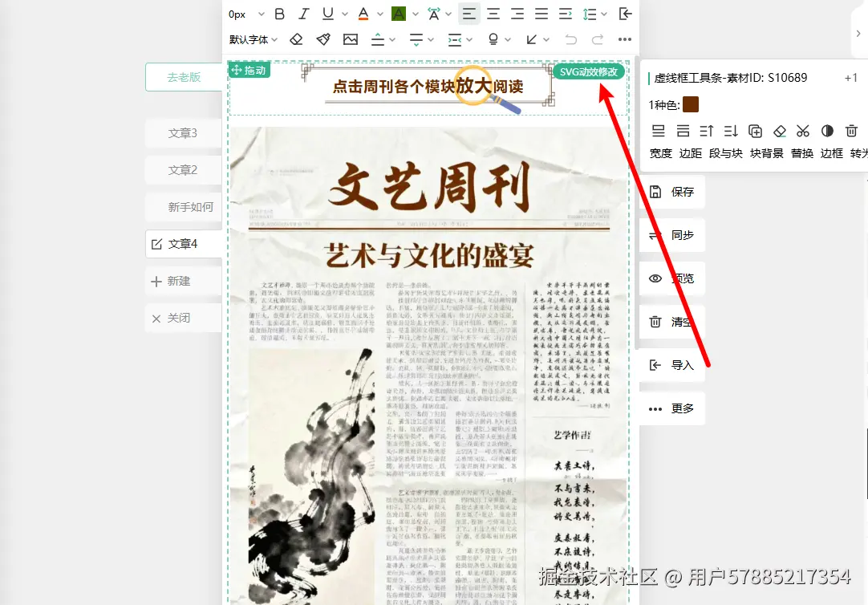Expand letter spacing options arrow
This screenshot has width=868, height=605.
(x=448, y=14)
